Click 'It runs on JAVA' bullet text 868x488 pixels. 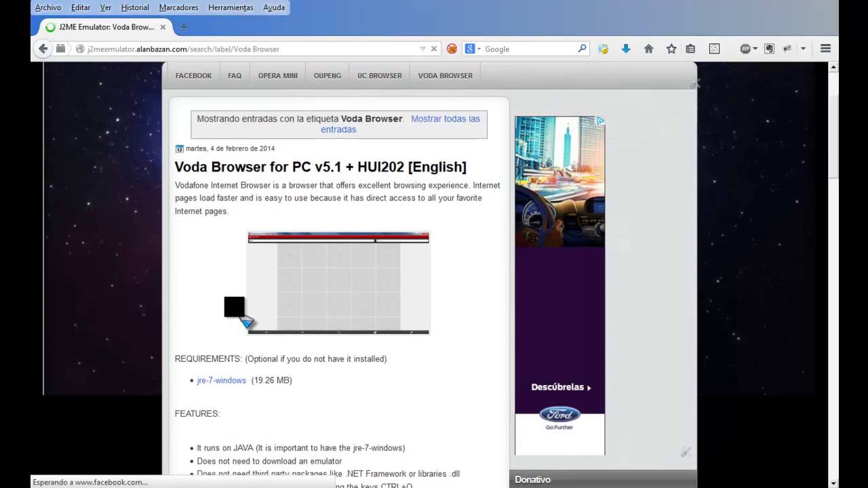[301, 448]
